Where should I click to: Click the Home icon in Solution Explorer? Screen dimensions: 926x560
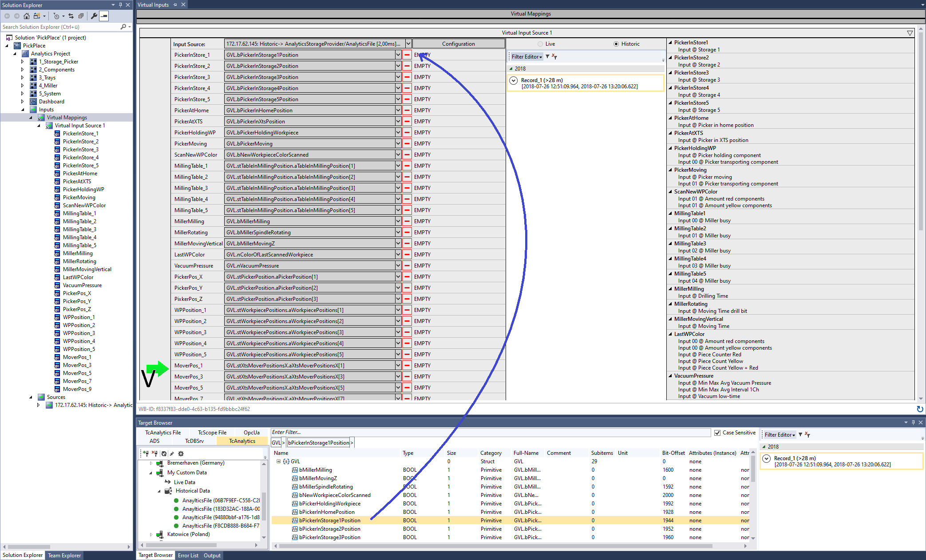[27, 16]
